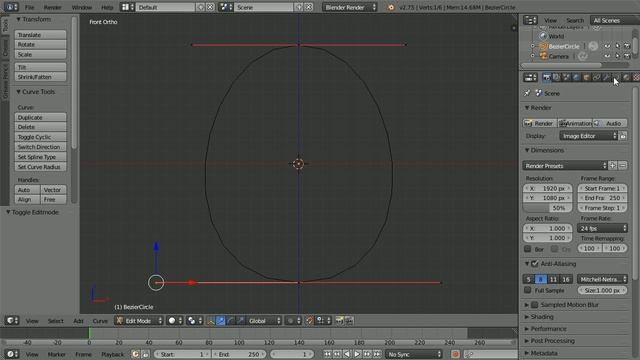Open the Global orientation dropdown

[x=264, y=321]
